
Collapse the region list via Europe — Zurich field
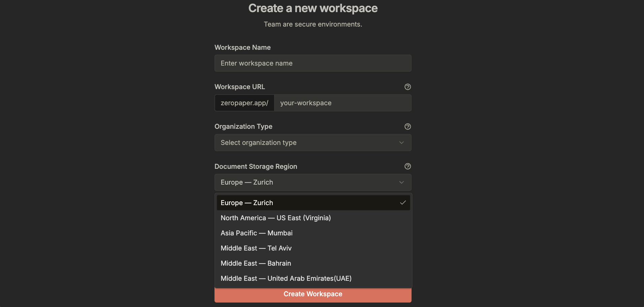click(313, 182)
